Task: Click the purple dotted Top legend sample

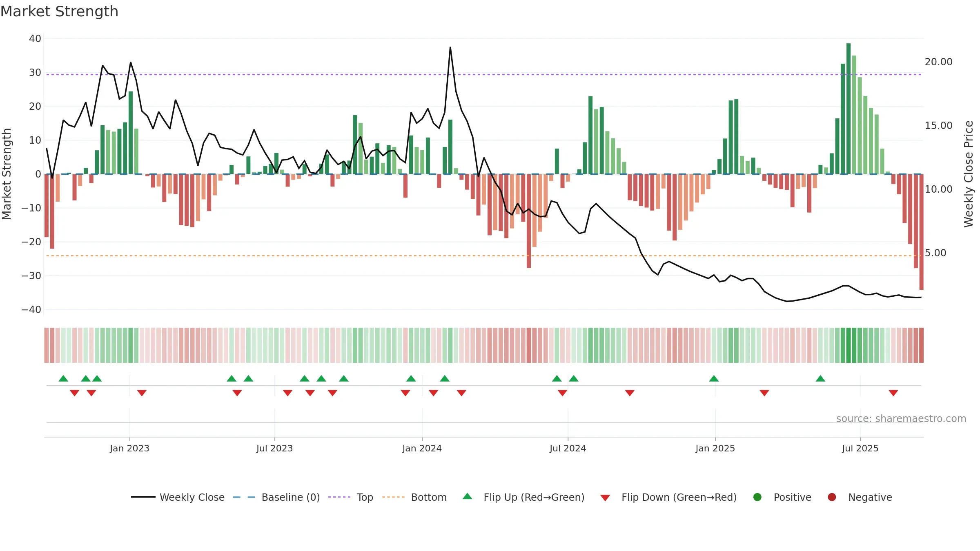Action: click(x=339, y=497)
